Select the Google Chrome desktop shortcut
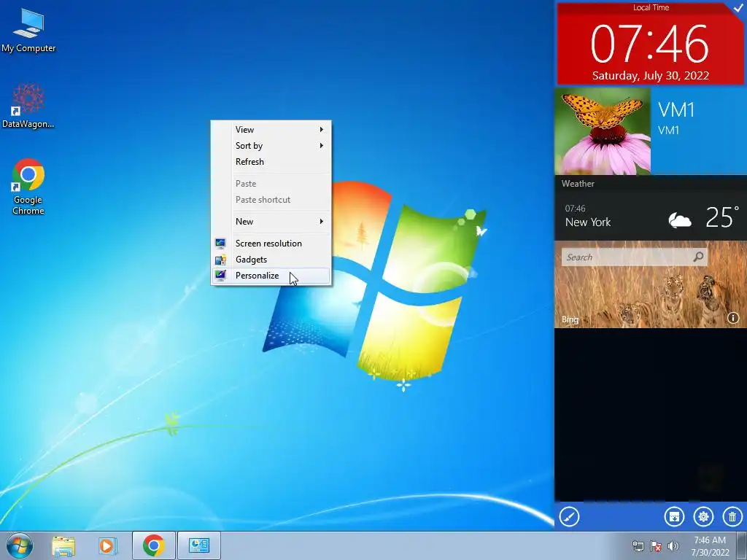 28,187
